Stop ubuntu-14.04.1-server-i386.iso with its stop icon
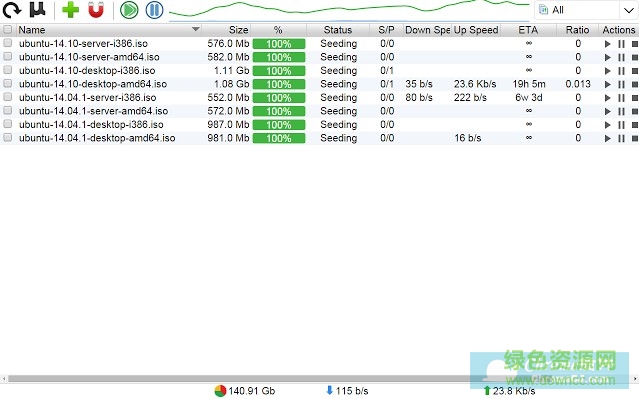This screenshot has width=639, height=399. tap(635, 98)
